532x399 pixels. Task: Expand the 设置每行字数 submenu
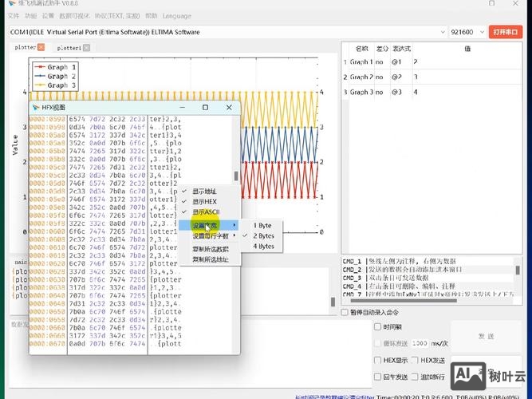point(211,236)
